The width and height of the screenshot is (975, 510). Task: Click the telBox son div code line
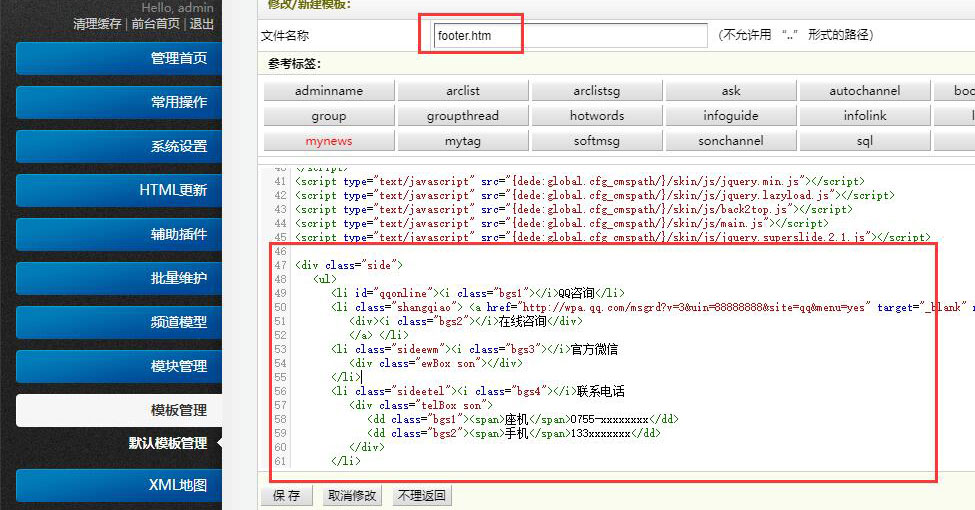(421, 406)
